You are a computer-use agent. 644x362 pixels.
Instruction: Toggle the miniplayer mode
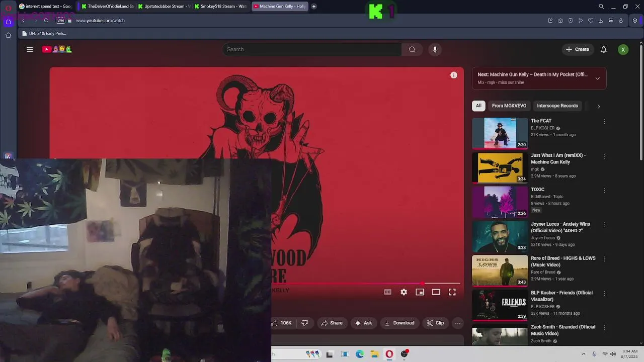pyautogui.click(x=420, y=292)
